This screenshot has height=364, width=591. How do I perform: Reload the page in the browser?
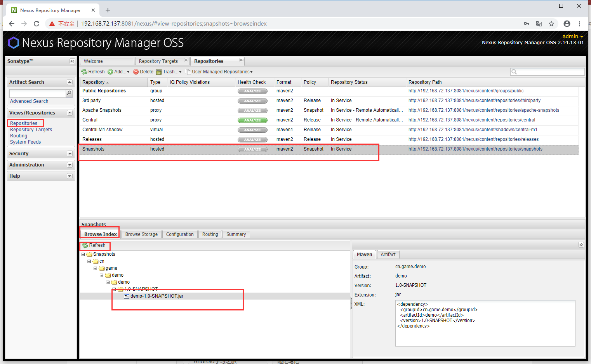37,24
